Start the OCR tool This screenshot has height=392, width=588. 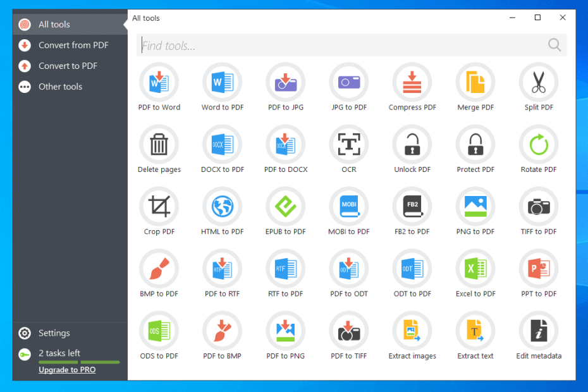(x=349, y=144)
